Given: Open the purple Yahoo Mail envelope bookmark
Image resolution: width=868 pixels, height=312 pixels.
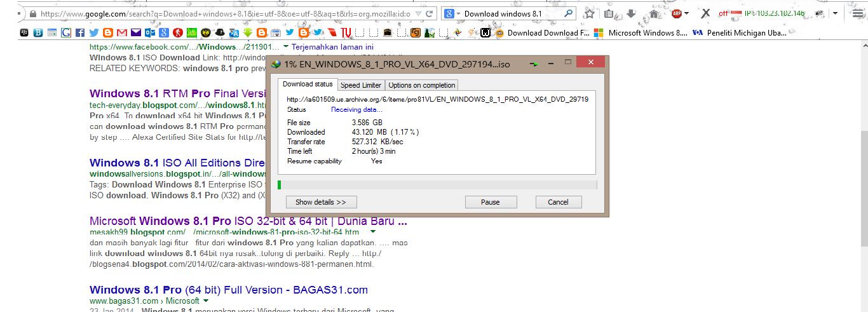Looking at the screenshot, I should pyautogui.click(x=136, y=32).
